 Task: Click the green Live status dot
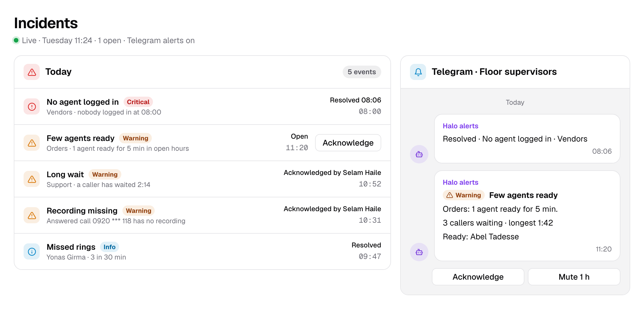coord(16,40)
